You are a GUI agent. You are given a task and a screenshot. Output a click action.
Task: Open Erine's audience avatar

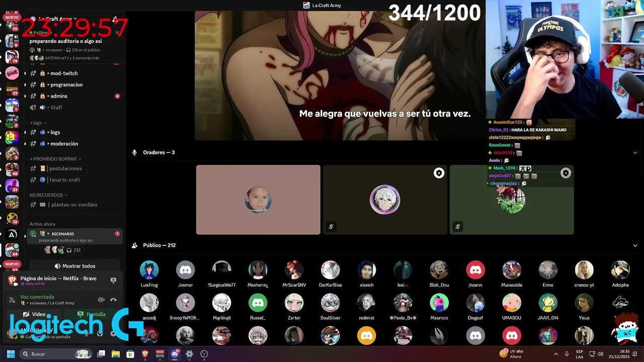[547, 270]
